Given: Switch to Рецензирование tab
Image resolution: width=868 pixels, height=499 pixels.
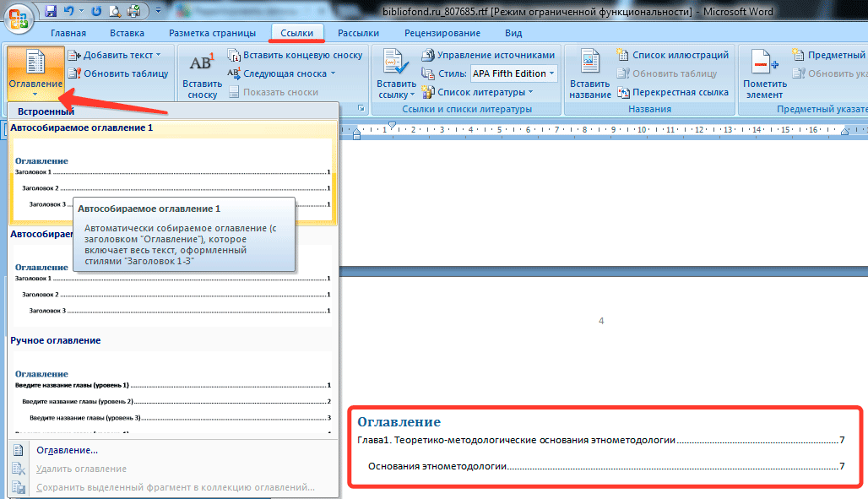Looking at the screenshot, I should 442,33.
